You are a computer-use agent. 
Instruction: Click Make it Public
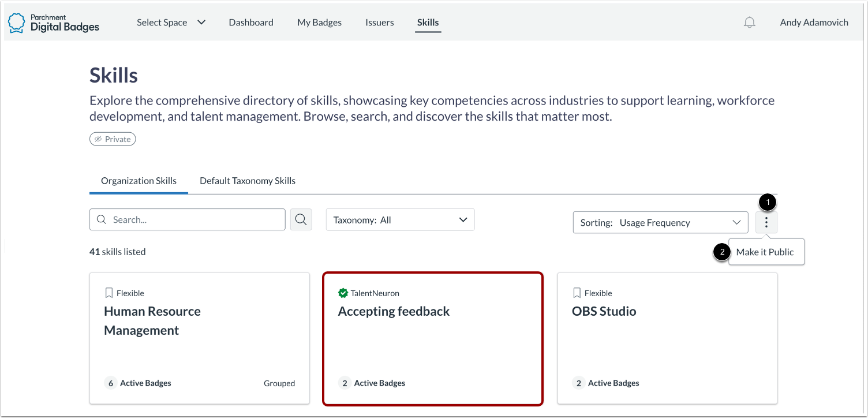click(766, 252)
